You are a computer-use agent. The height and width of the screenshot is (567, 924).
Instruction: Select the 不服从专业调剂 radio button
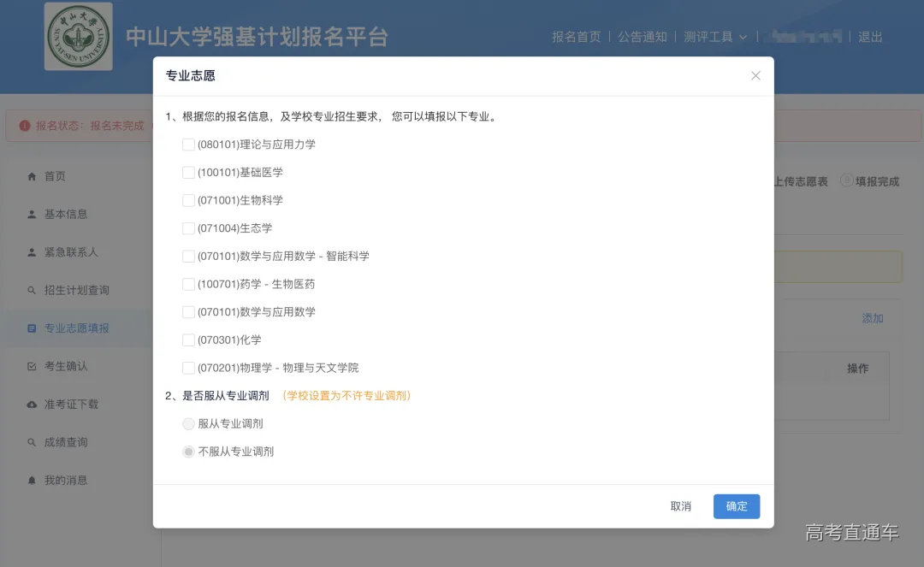188,452
